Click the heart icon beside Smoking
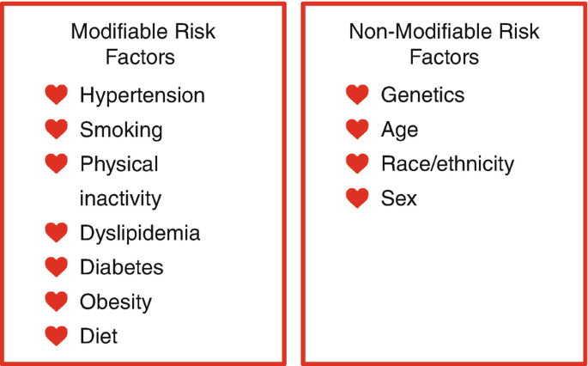Image resolution: width=588 pixels, height=366 pixels. tap(57, 129)
